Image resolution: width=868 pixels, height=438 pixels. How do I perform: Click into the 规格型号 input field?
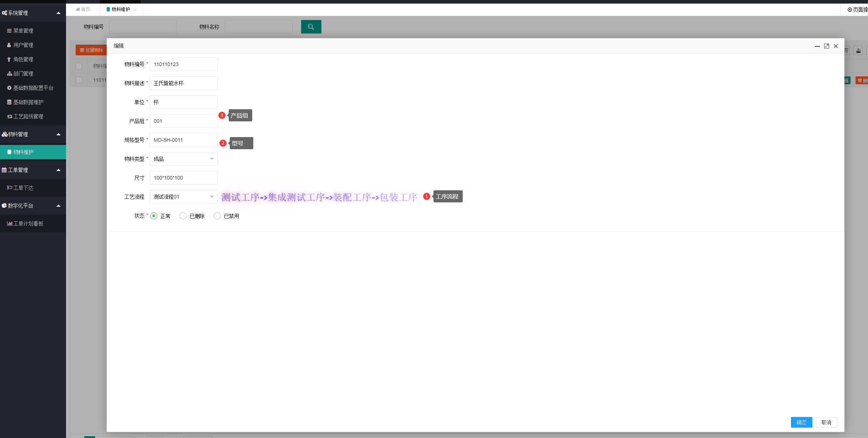pos(183,140)
